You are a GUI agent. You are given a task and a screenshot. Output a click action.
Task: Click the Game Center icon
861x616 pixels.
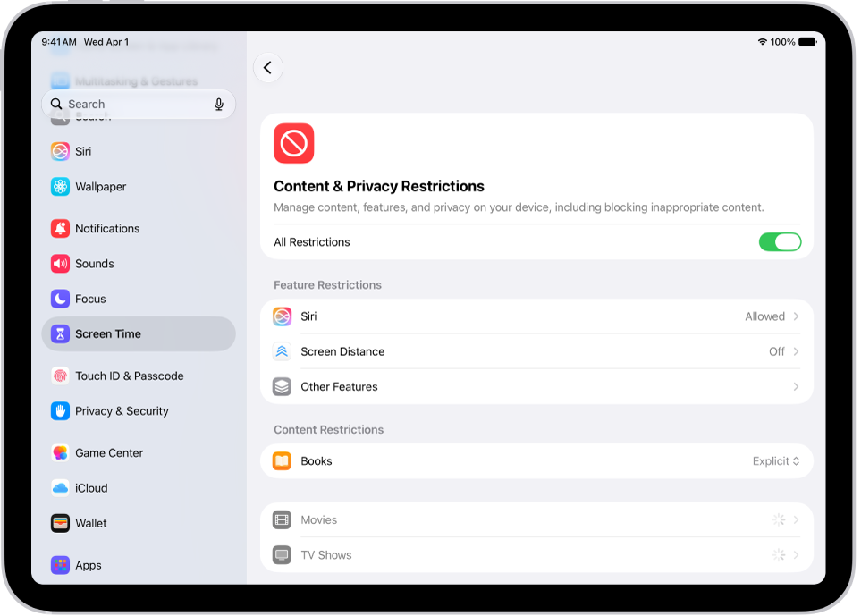pyautogui.click(x=61, y=453)
